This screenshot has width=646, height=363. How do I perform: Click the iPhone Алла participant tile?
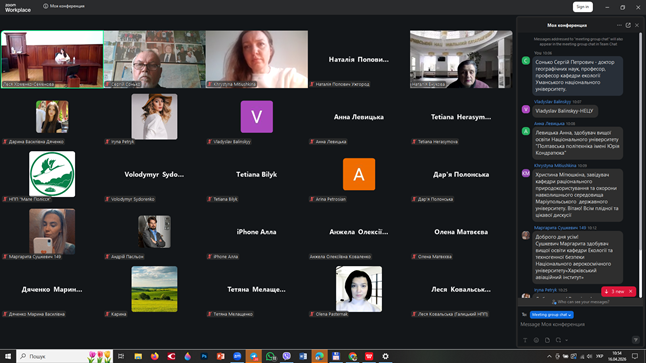pos(257,232)
